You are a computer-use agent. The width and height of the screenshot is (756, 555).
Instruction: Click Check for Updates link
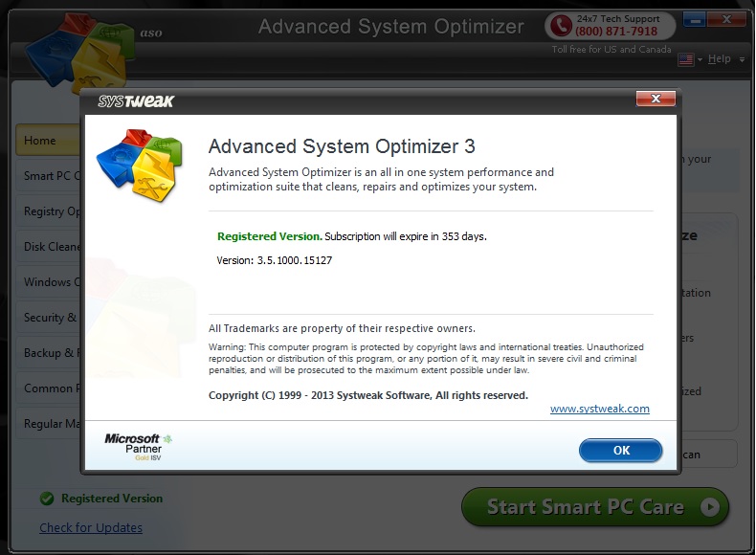tap(91, 527)
